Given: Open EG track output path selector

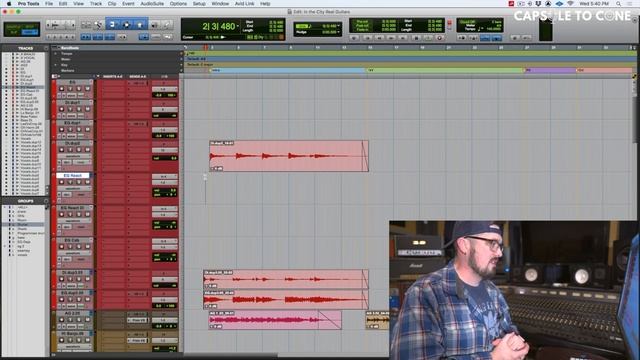Looking at the screenshot, I should coord(165,89).
